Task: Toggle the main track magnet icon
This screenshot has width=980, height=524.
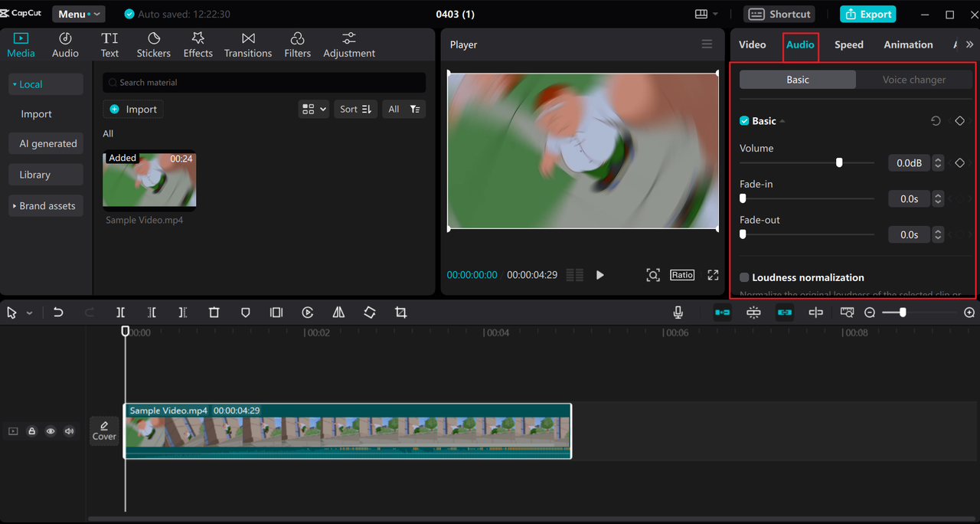Action: pyautogui.click(x=722, y=313)
